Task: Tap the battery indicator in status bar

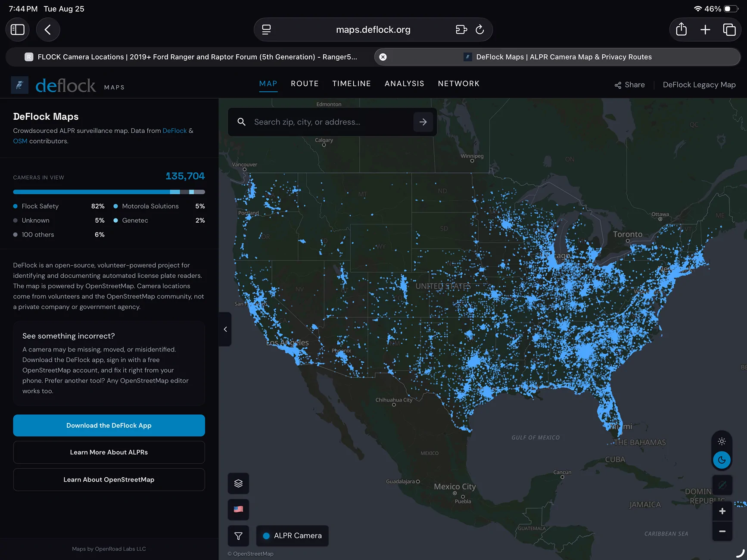Action: click(x=731, y=9)
